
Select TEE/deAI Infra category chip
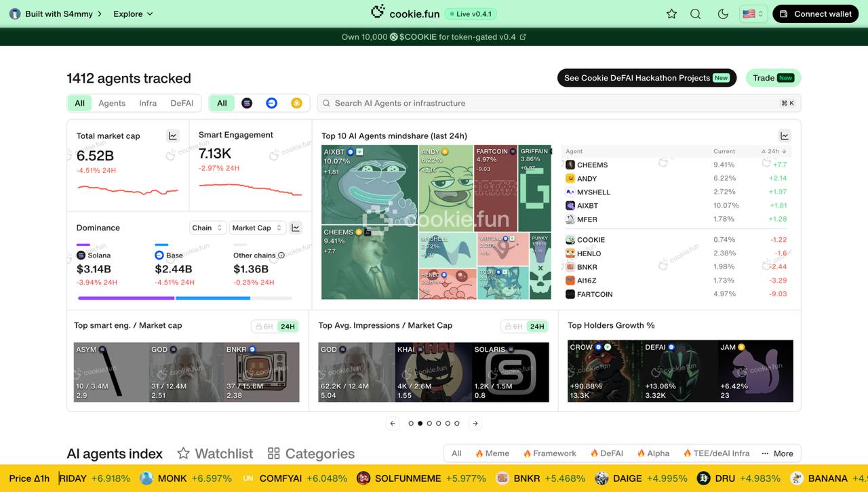717,453
